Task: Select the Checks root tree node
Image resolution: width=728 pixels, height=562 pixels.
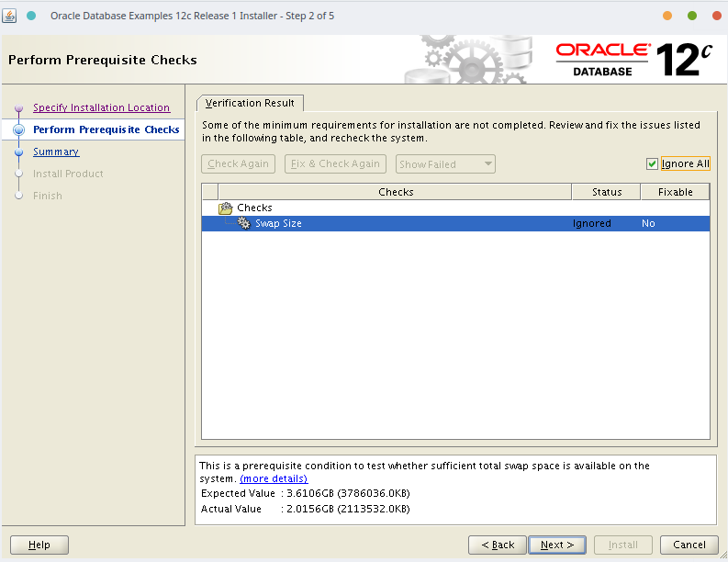Action: point(254,208)
